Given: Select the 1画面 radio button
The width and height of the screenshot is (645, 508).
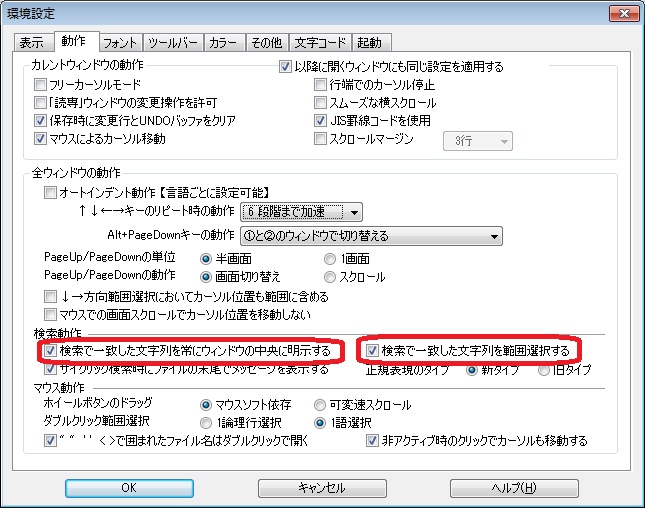Looking at the screenshot, I should (x=331, y=259).
